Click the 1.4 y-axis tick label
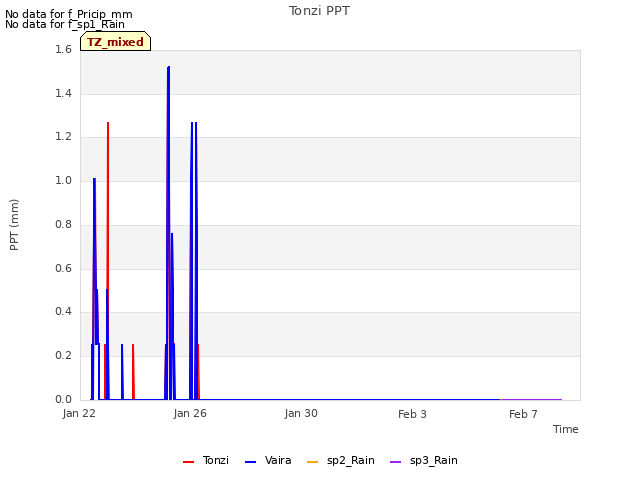The image size is (640, 480). coord(63,93)
